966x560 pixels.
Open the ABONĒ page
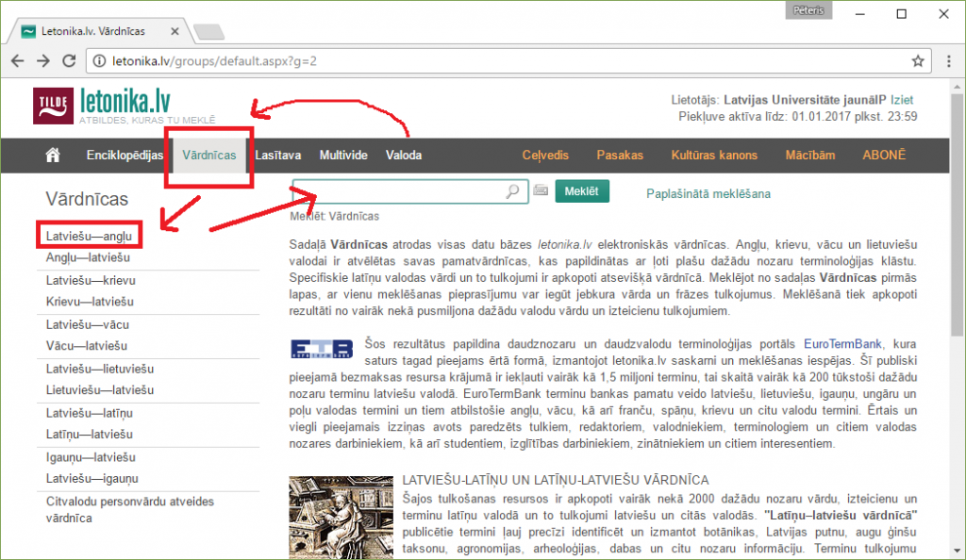(x=884, y=155)
